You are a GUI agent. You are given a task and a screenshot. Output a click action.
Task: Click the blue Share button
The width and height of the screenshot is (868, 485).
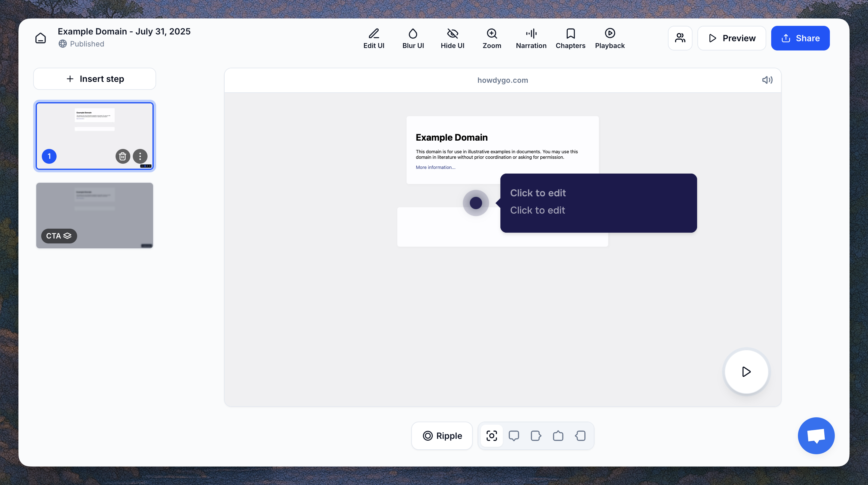800,38
